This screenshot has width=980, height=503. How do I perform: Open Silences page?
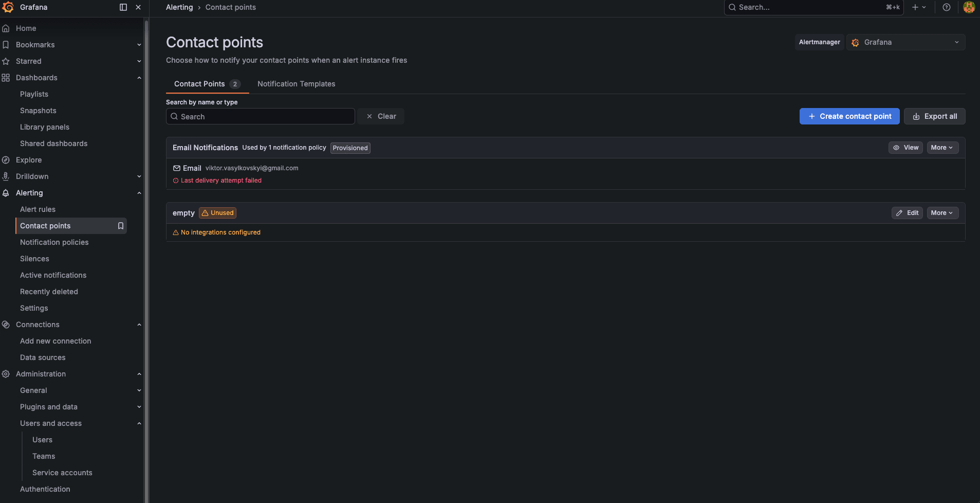tap(34, 259)
